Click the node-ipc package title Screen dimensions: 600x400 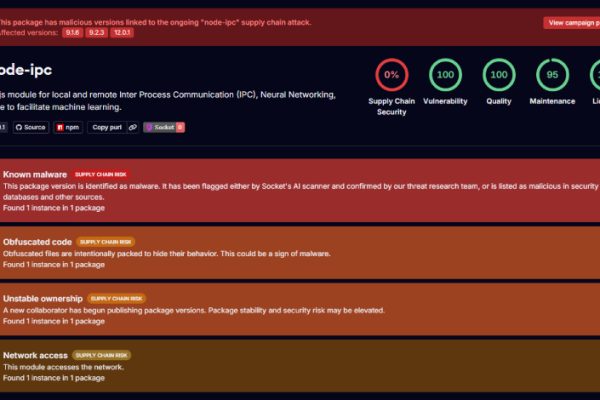click(x=26, y=70)
